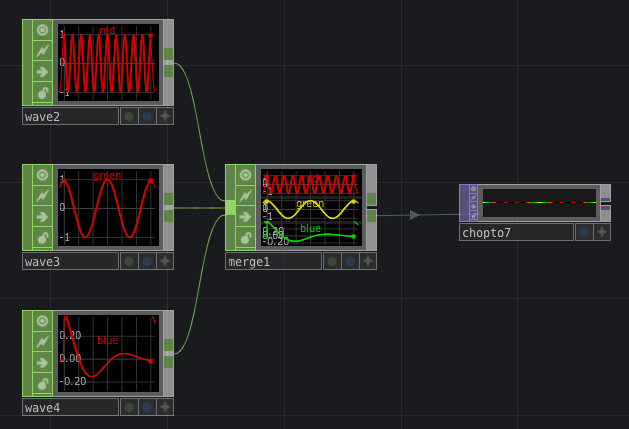Select the chopto7 color strip viewer
The height and width of the screenshot is (429, 629).
point(540,203)
